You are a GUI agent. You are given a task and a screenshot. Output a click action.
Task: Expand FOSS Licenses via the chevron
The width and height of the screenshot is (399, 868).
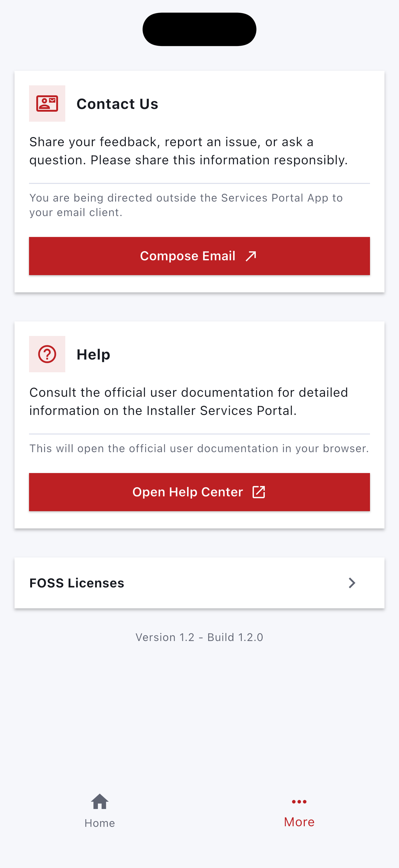coord(352,583)
